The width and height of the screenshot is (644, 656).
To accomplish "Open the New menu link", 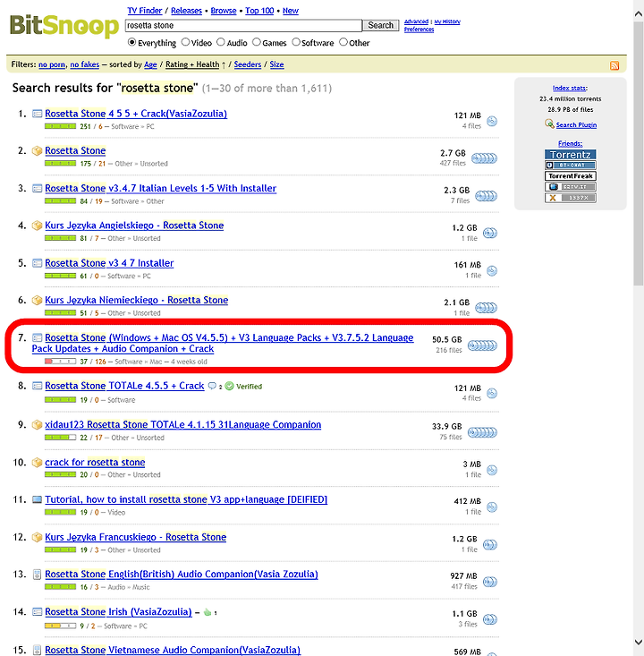I will [x=290, y=11].
